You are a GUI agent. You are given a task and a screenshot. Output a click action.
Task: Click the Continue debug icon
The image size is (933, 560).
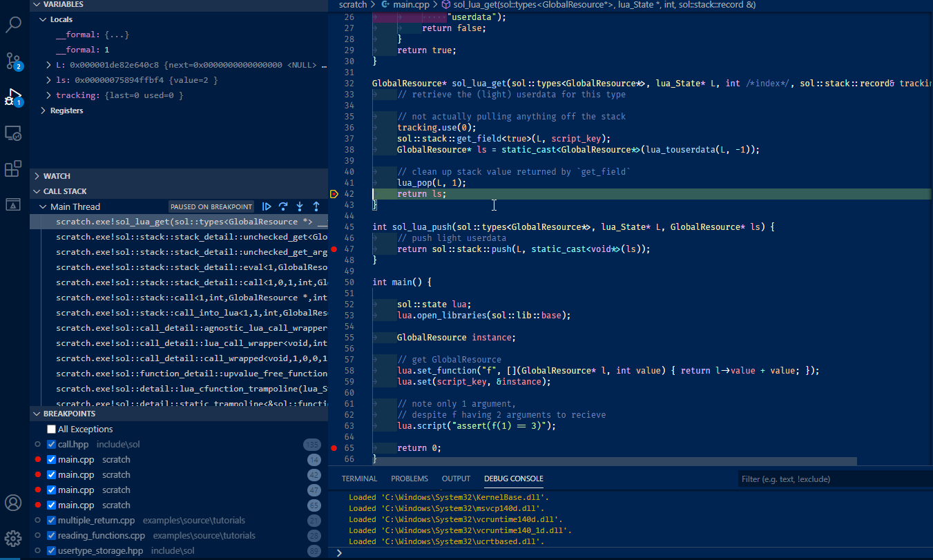(267, 206)
